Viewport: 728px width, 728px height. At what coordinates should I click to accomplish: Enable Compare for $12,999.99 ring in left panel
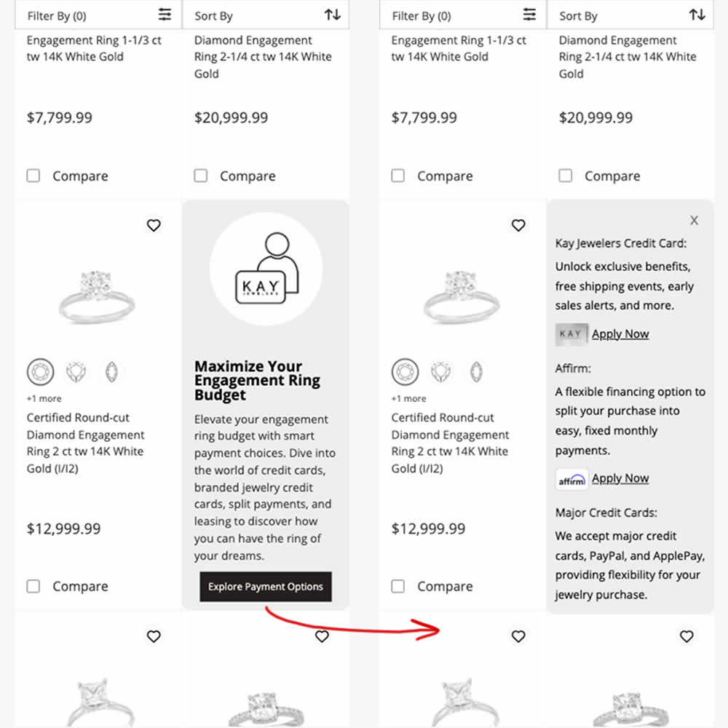click(33, 586)
